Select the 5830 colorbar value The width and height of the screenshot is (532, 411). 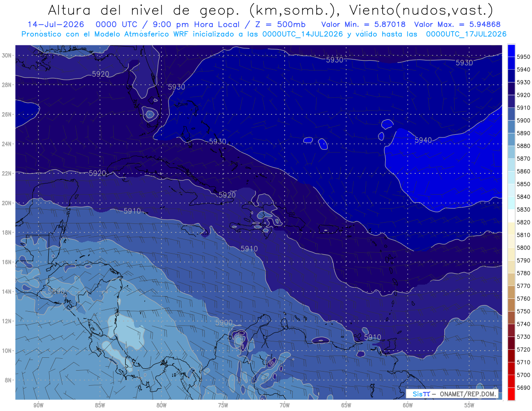[524, 209]
